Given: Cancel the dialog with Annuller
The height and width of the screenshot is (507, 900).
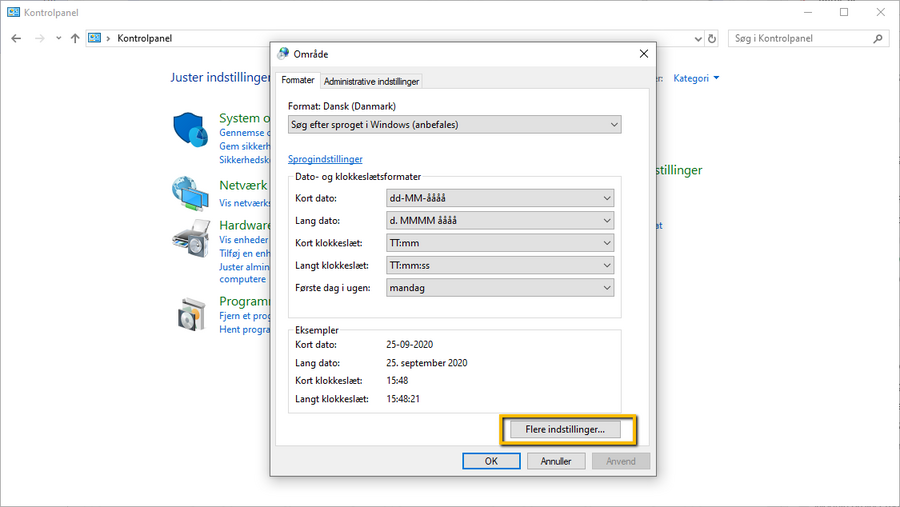Looking at the screenshot, I should click(x=556, y=461).
